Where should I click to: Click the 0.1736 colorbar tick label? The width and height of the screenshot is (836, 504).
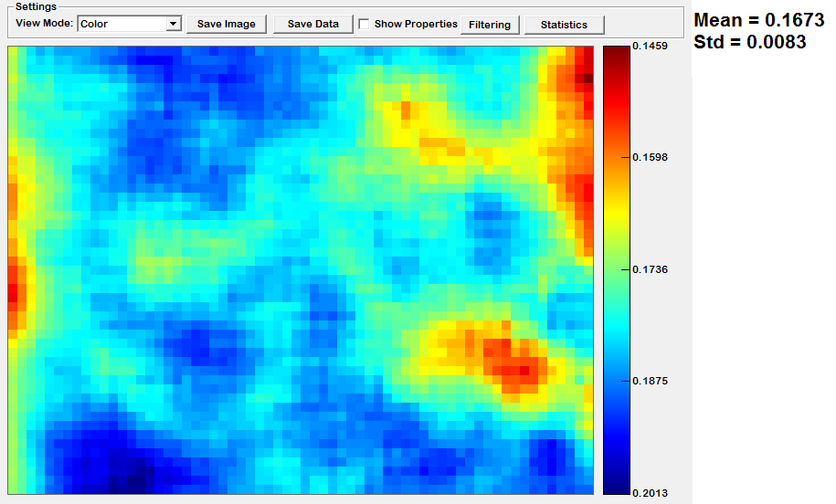pos(650,269)
